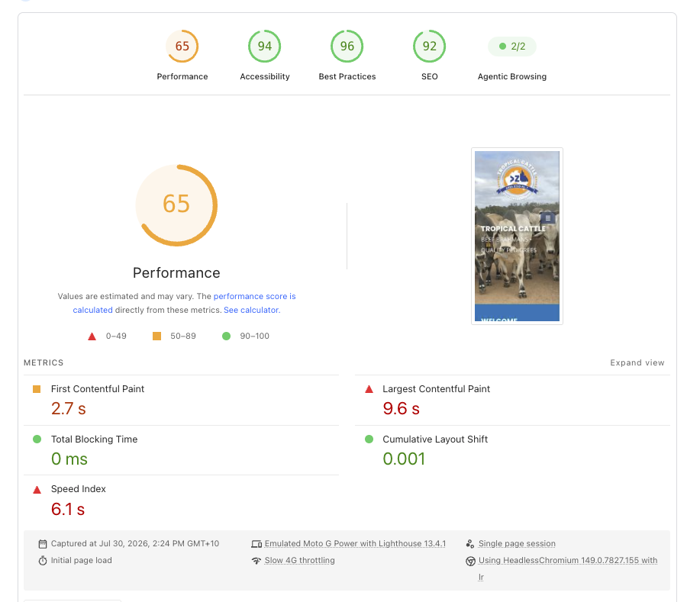Click the Captured at Jul 30, 2026 text

tap(135, 543)
